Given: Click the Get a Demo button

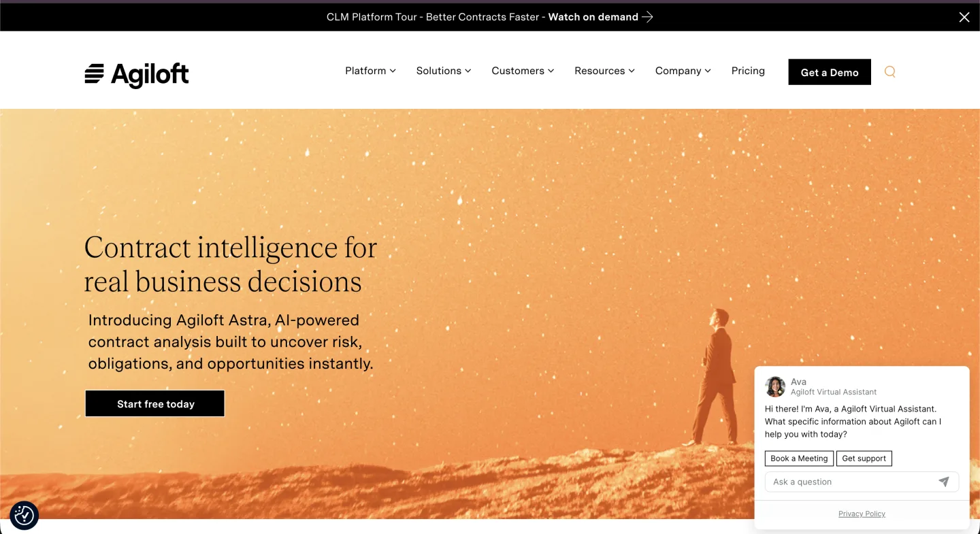Looking at the screenshot, I should (x=830, y=72).
